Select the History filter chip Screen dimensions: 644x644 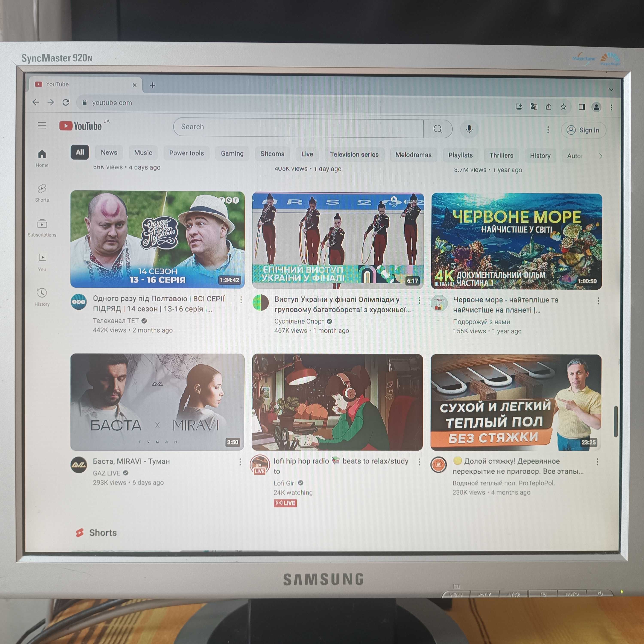[540, 156]
